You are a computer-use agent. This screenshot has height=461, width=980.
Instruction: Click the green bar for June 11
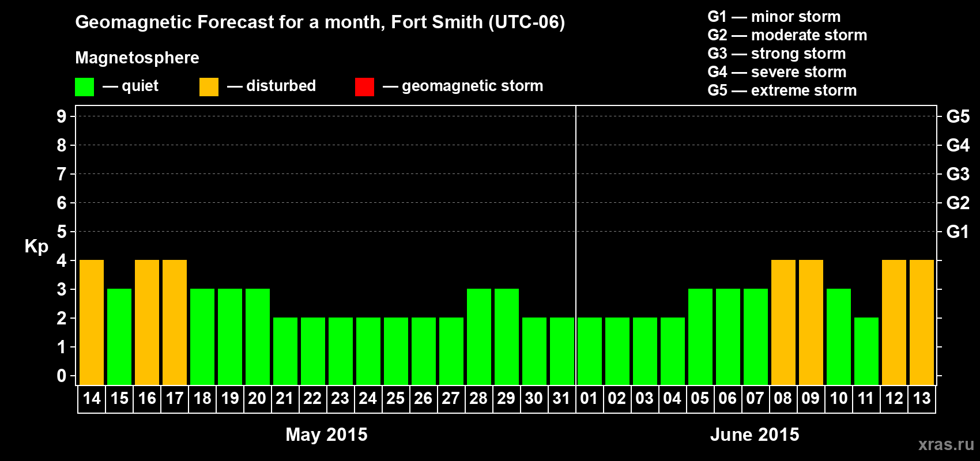coord(866,351)
